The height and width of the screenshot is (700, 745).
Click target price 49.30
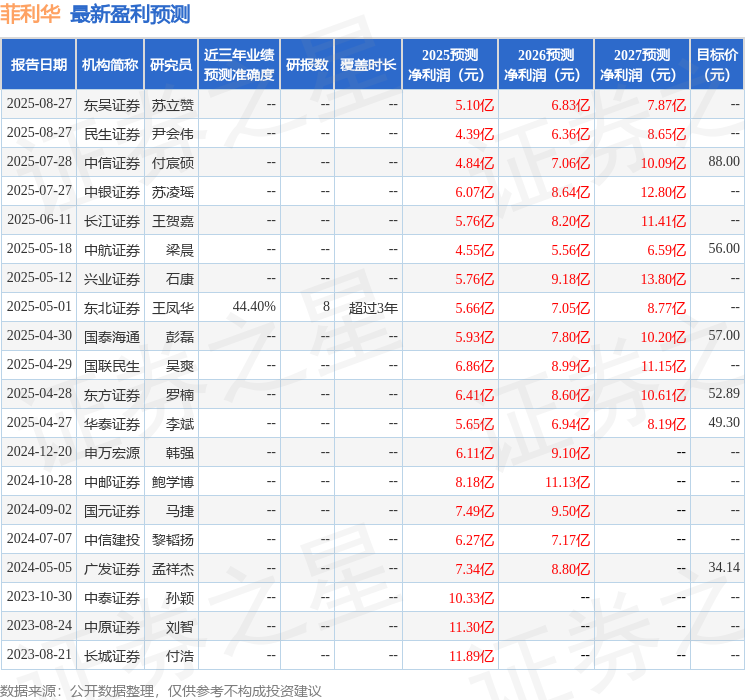click(724, 422)
